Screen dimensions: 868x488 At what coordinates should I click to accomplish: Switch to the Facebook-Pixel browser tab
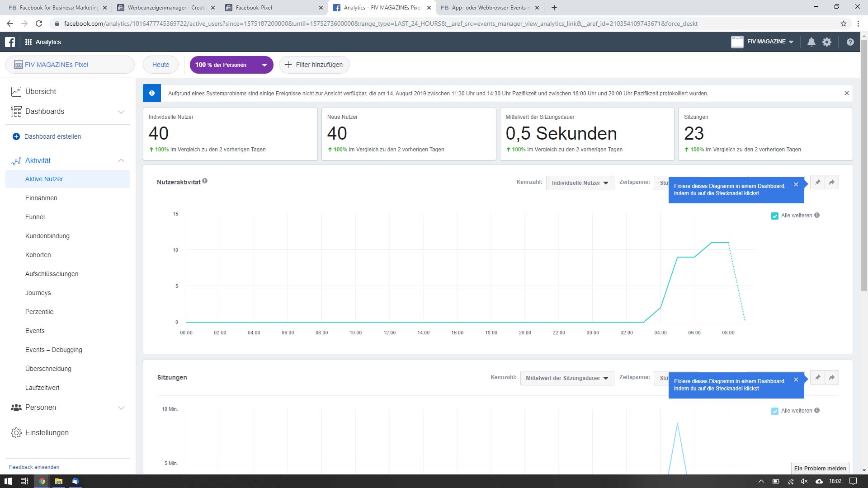(x=274, y=8)
